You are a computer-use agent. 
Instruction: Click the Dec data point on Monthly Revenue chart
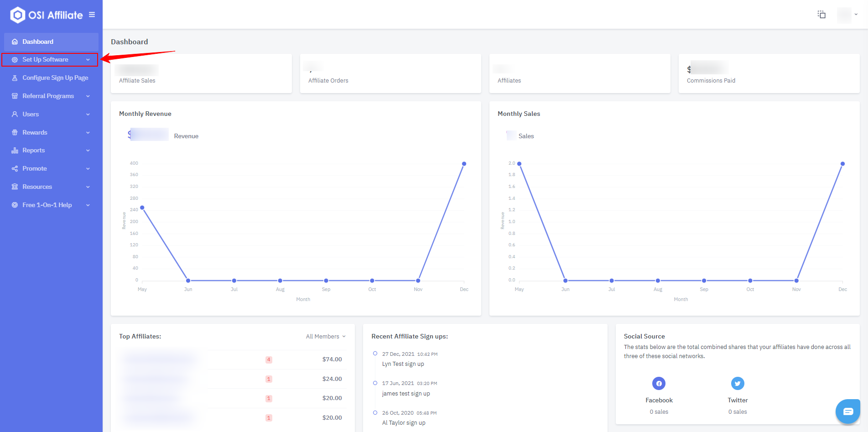464,164
